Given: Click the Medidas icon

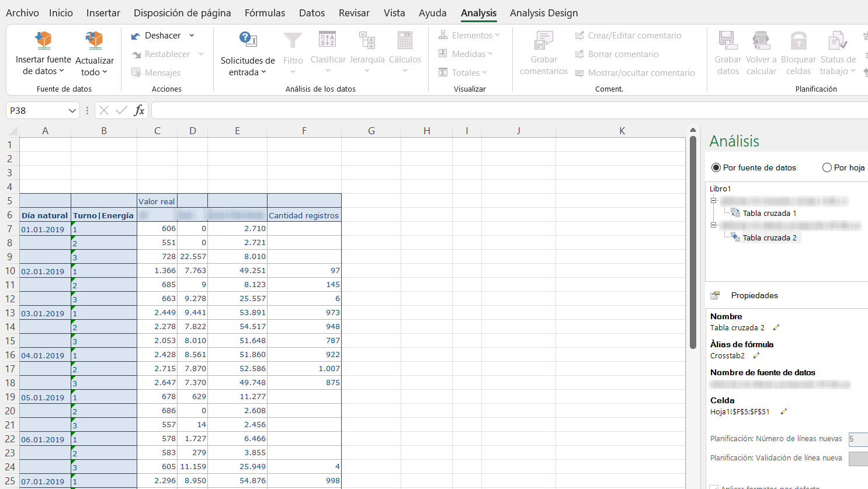Looking at the screenshot, I should point(443,54).
